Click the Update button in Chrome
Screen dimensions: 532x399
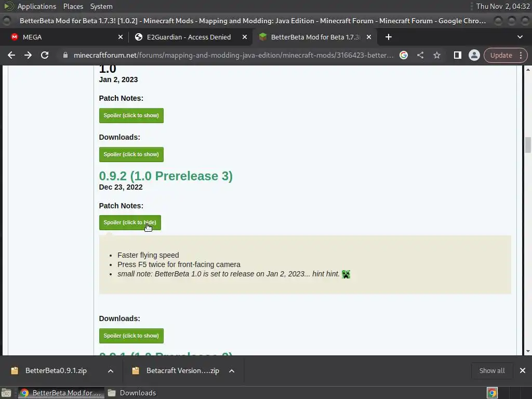click(x=501, y=55)
